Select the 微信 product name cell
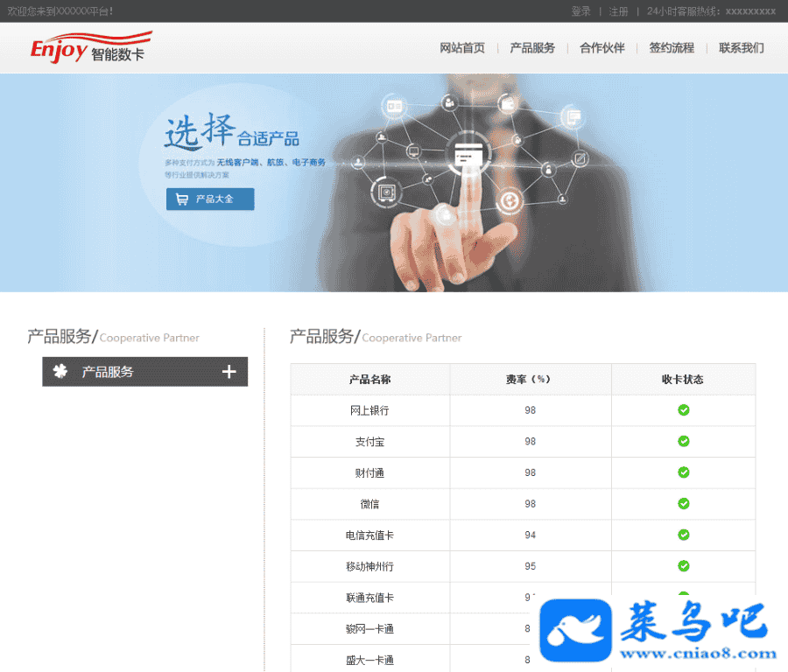Screen dimensions: 788x672 pyautogui.click(x=369, y=504)
